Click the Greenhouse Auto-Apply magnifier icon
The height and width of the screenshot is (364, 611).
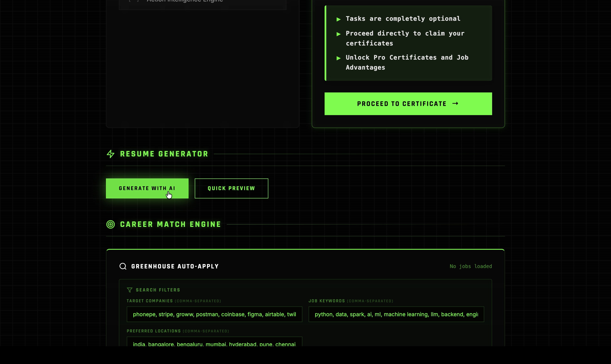coord(123,266)
